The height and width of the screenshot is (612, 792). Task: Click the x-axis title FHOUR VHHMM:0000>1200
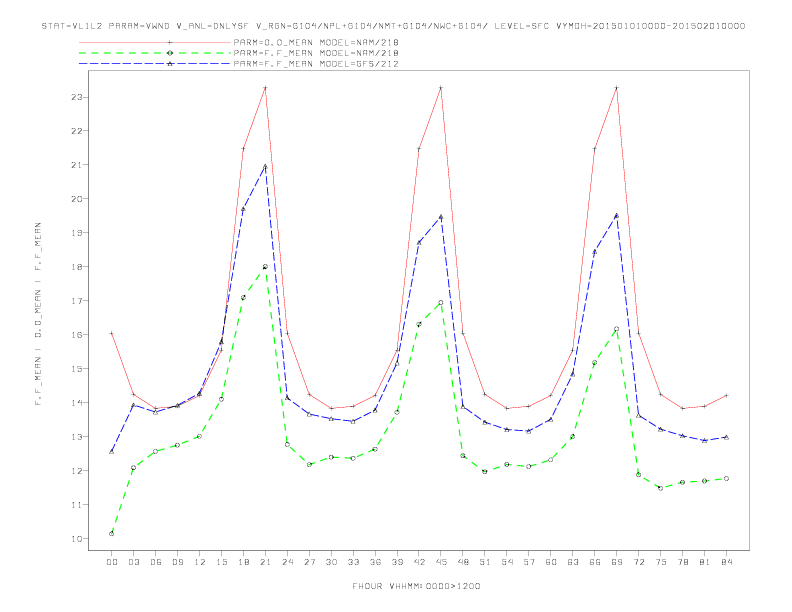click(x=416, y=586)
